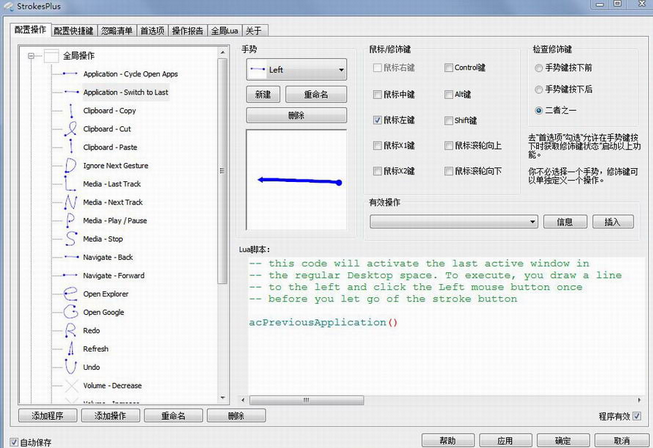653x448 pixels.
Task: Click the gesture 重命名 button under Left
Action: coord(316,95)
